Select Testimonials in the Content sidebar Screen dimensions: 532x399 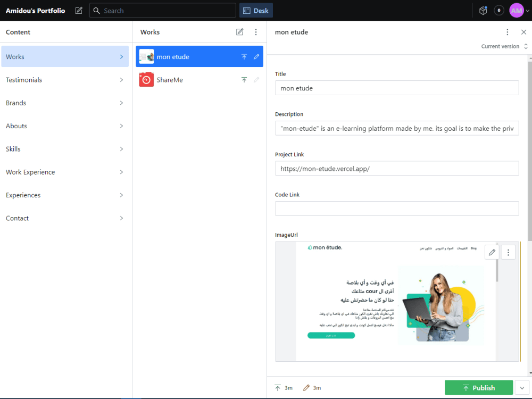click(65, 79)
